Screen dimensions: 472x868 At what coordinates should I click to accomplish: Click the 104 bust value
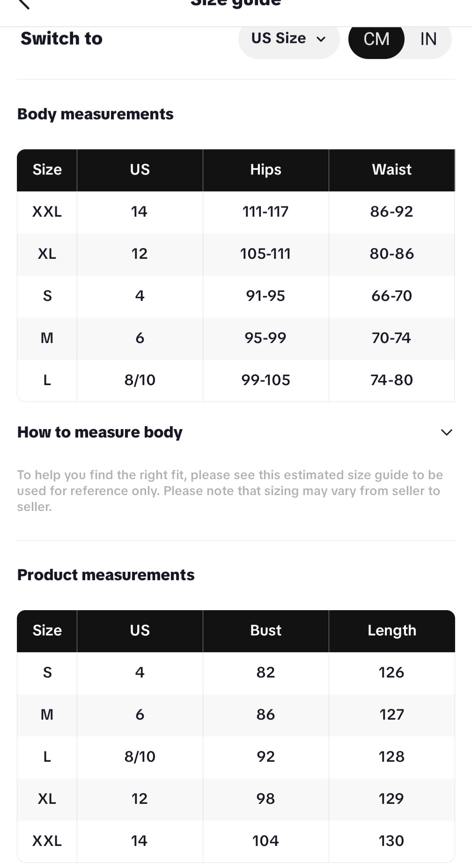tap(265, 841)
